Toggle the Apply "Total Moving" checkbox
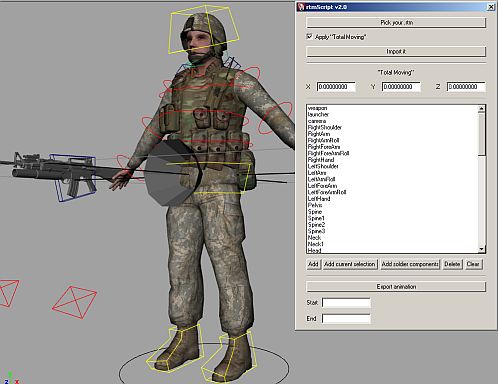This screenshot has width=498, height=384. click(310, 37)
